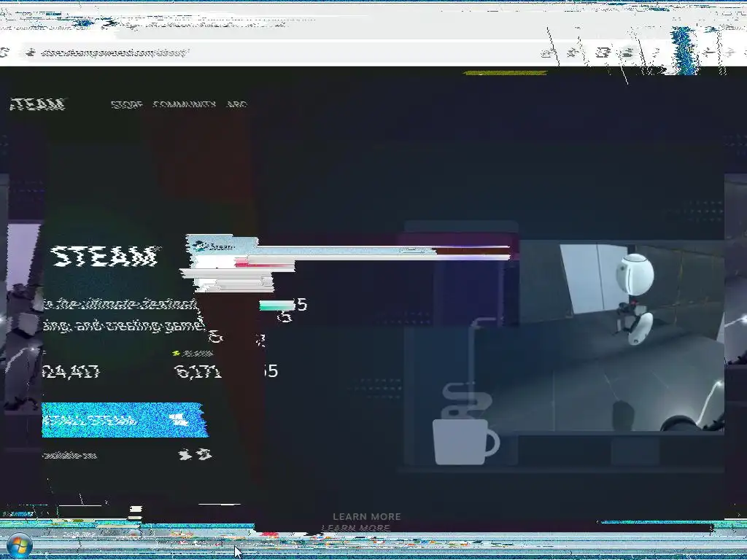Click the Windows icon on the Install Steam button

[x=179, y=420]
